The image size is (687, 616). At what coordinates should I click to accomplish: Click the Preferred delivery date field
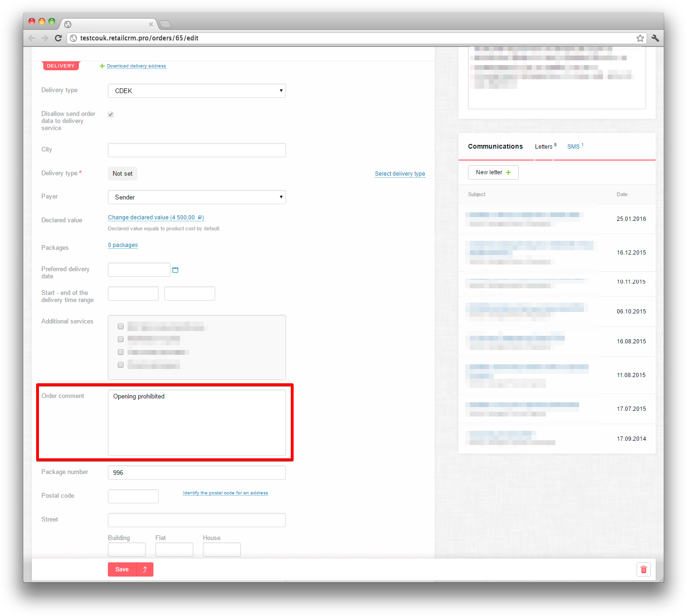(x=139, y=270)
